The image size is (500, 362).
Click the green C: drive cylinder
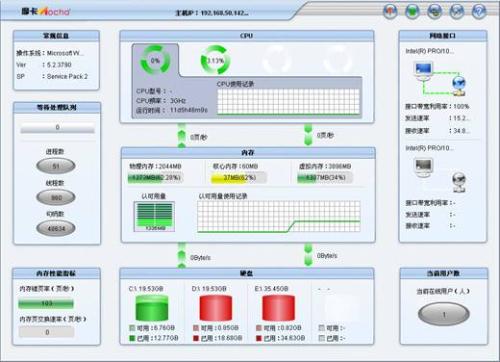[152, 308]
